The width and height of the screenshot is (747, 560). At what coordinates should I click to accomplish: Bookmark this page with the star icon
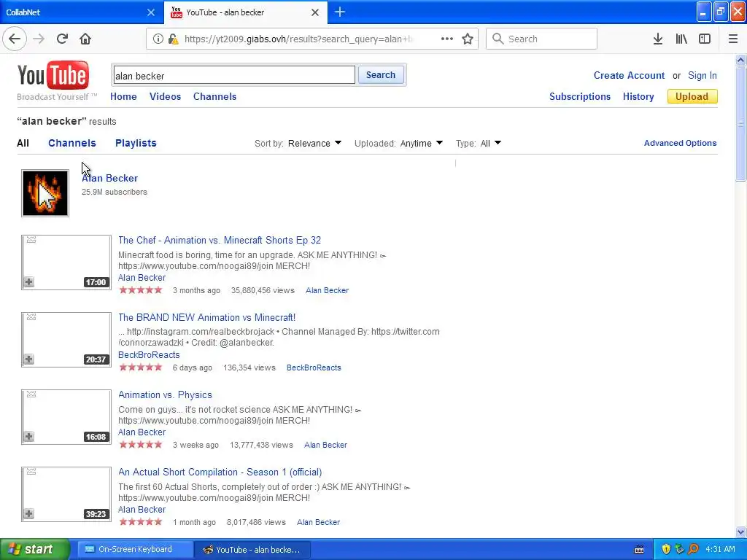point(468,39)
